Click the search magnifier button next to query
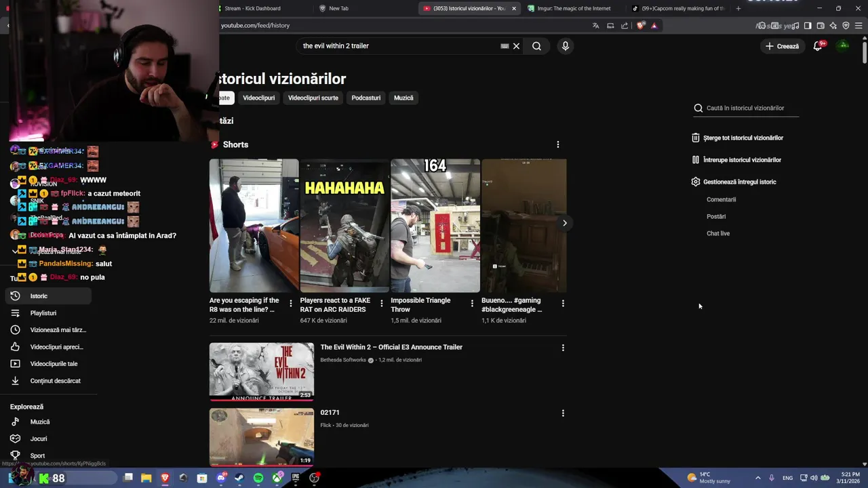This screenshot has width=868, height=488. pyautogui.click(x=536, y=46)
